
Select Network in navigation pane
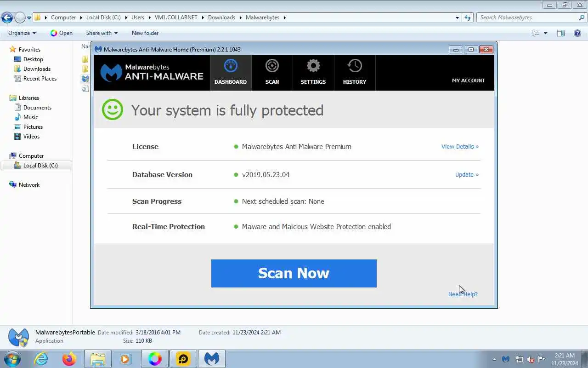pos(29,185)
